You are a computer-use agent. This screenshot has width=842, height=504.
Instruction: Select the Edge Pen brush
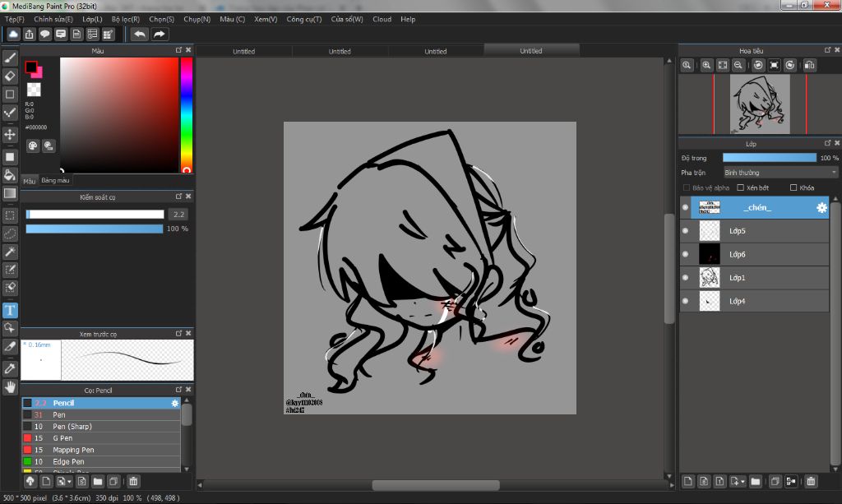click(101, 461)
